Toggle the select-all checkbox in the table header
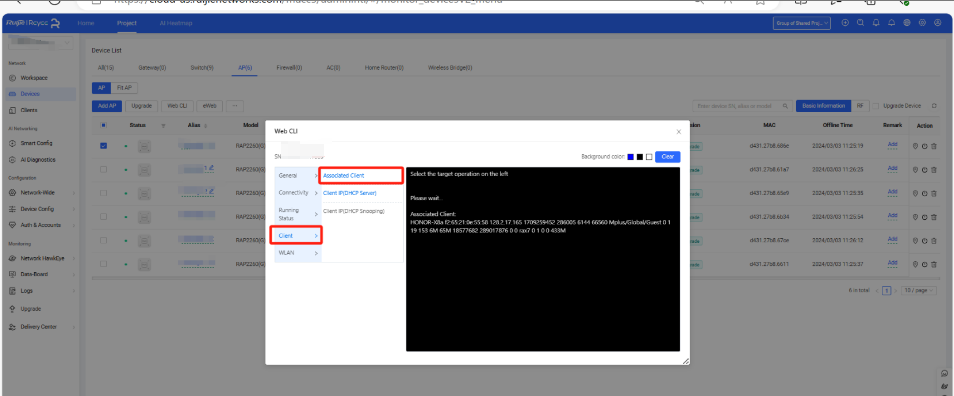 pyautogui.click(x=103, y=125)
